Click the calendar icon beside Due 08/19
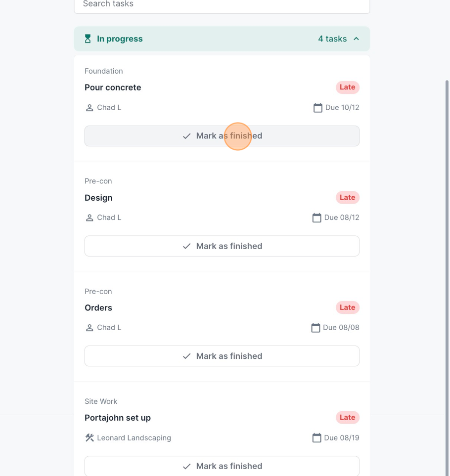The image size is (450, 476). click(x=316, y=438)
